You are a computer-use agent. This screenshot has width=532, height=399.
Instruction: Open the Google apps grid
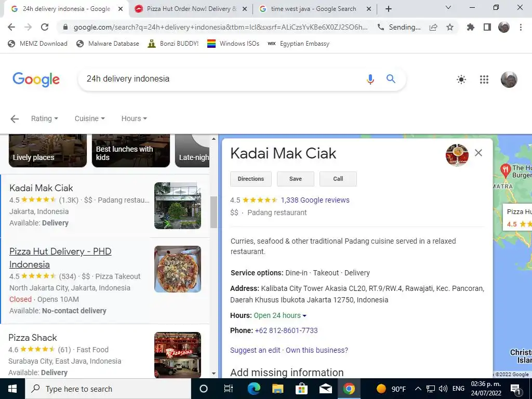coord(484,79)
